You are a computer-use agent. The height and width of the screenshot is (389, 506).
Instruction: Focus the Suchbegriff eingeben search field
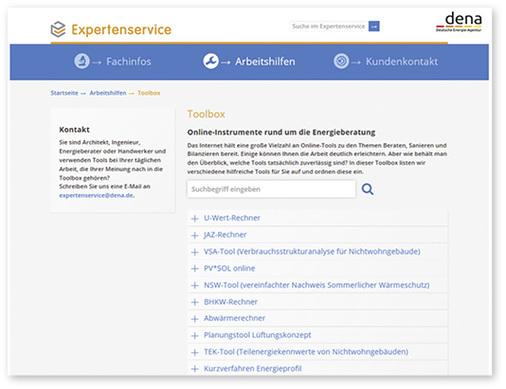[271, 189]
